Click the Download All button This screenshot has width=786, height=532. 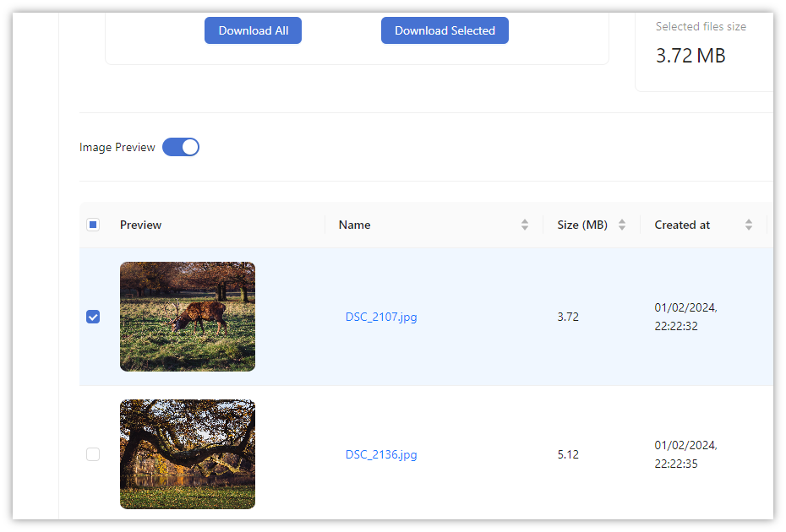253,30
